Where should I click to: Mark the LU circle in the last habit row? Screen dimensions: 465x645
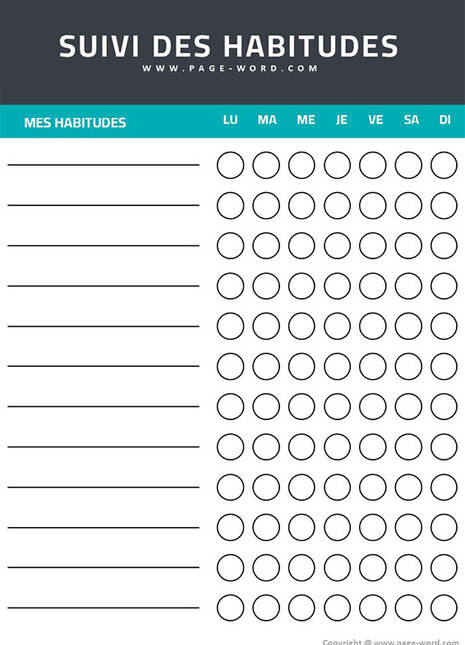230,608
